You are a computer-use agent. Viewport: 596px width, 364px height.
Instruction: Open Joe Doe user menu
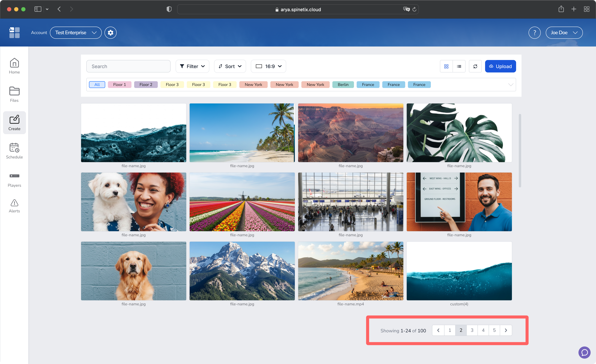click(x=564, y=33)
